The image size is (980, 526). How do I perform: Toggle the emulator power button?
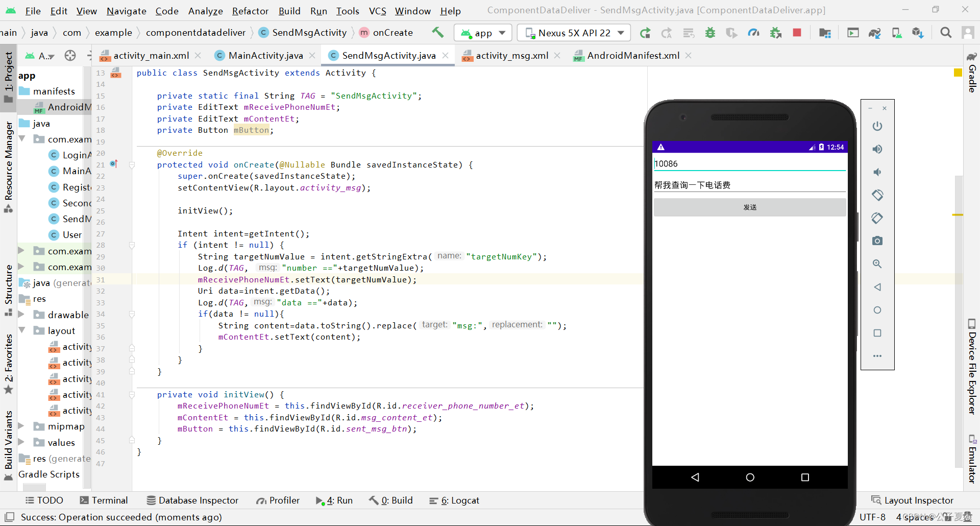pyautogui.click(x=877, y=126)
